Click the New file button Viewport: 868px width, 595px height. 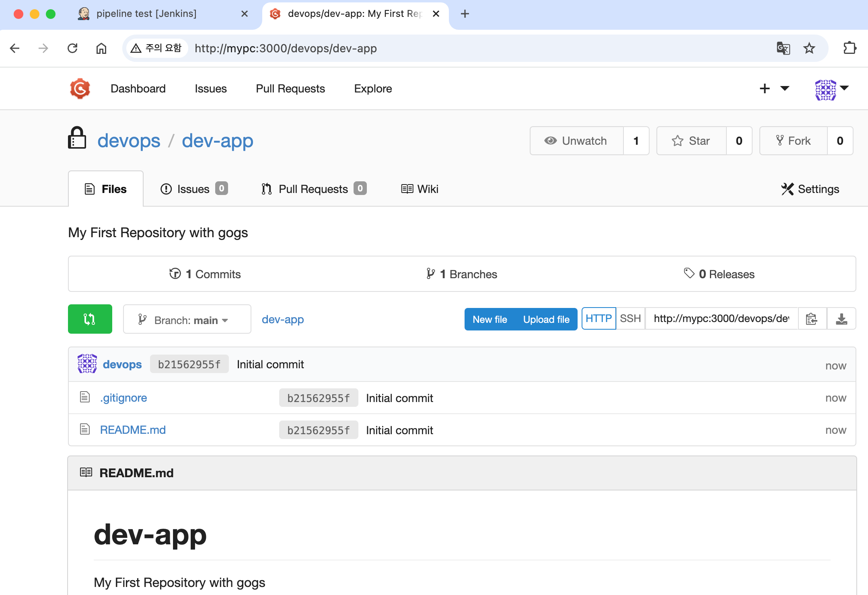point(490,319)
